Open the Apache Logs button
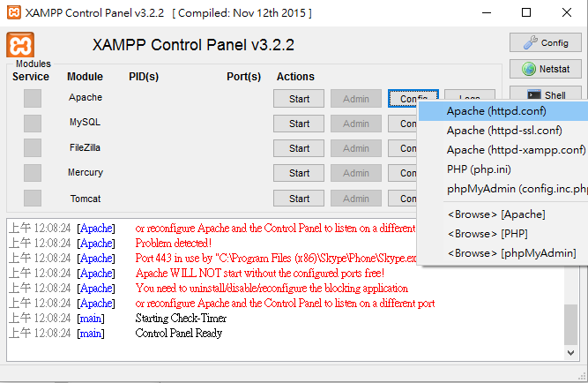This screenshot has width=588, height=383. [470, 94]
